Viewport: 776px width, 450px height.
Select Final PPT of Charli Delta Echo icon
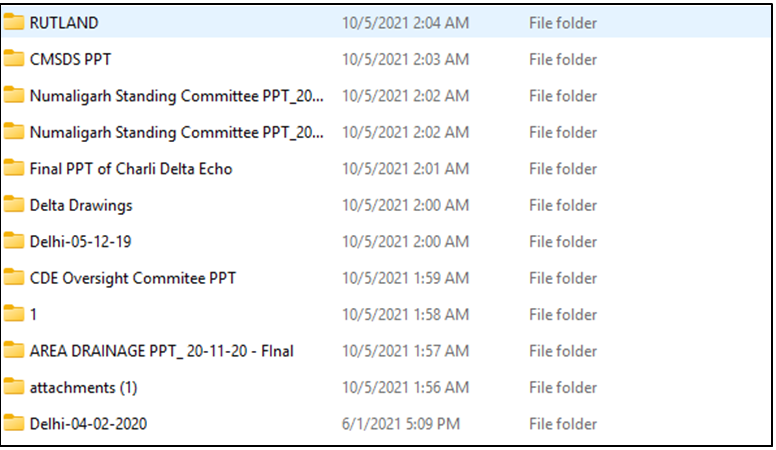(14, 168)
